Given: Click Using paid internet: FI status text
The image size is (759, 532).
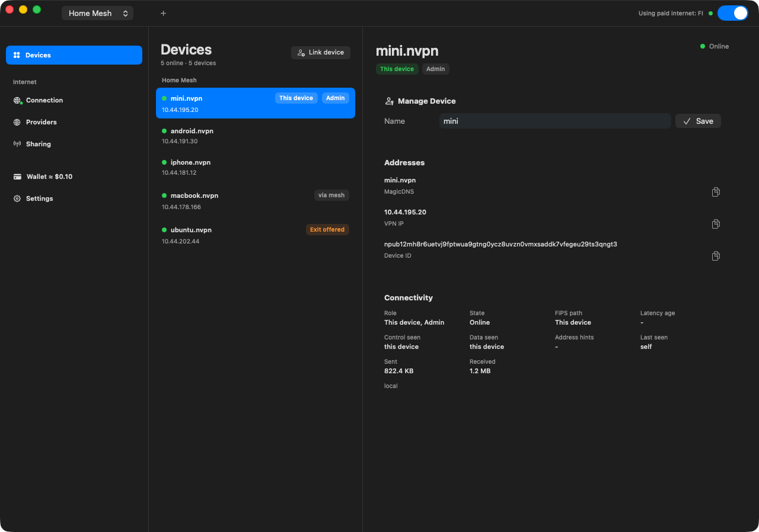Looking at the screenshot, I should point(671,13).
